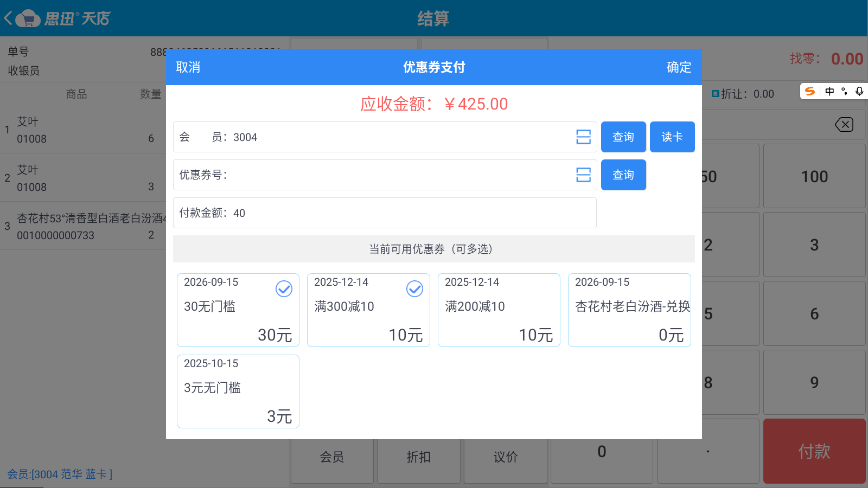Click the punctuation icon in IME bar

(844, 91)
